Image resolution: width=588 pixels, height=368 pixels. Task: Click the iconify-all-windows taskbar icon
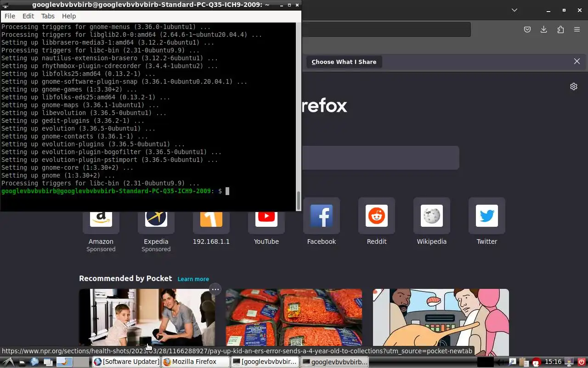pyautogui.click(x=48, y=362)
